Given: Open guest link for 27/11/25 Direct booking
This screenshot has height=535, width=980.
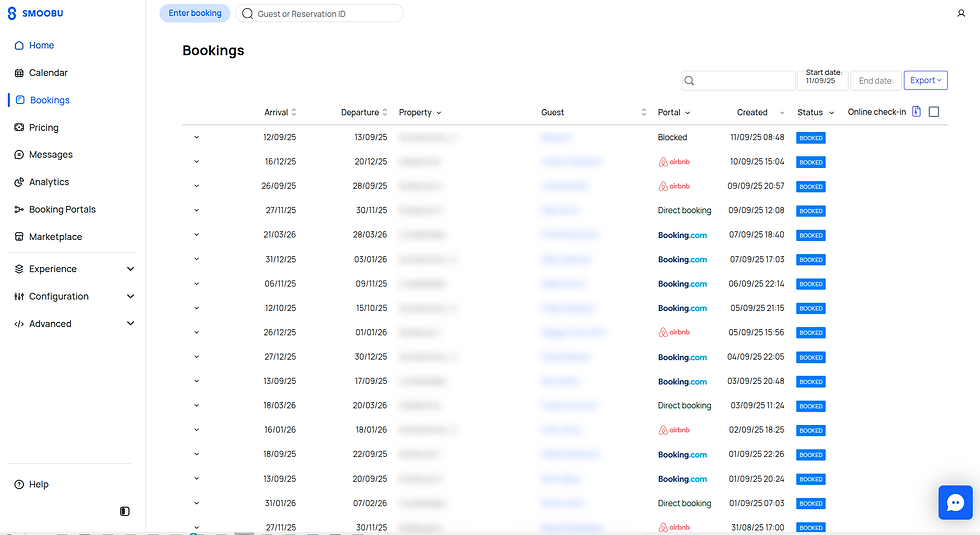Looking at the screenshot, I should click(x=560, y=211).
